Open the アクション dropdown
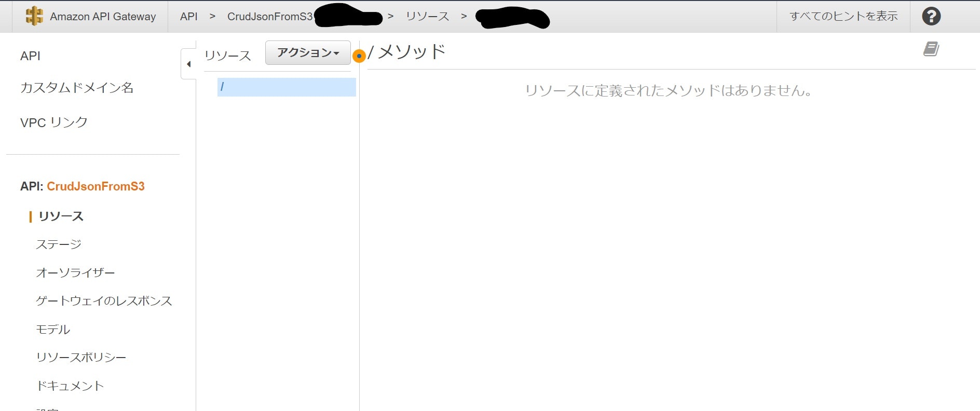Viewport: 980px width, 411px height. point(308,53)
